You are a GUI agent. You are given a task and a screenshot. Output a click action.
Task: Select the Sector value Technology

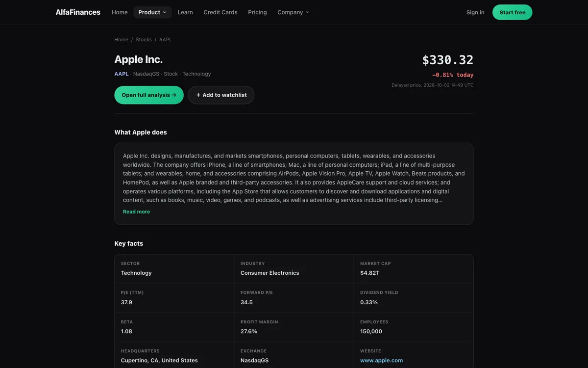[x=136, y=273]
